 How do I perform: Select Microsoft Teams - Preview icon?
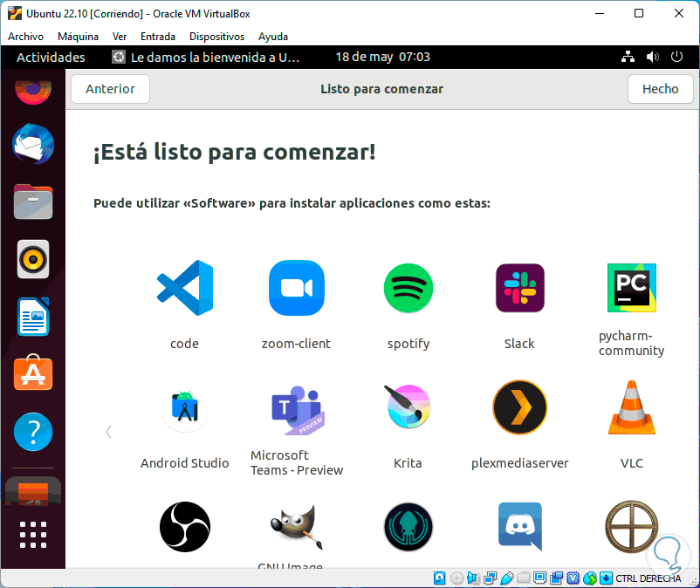click(298, 409)
